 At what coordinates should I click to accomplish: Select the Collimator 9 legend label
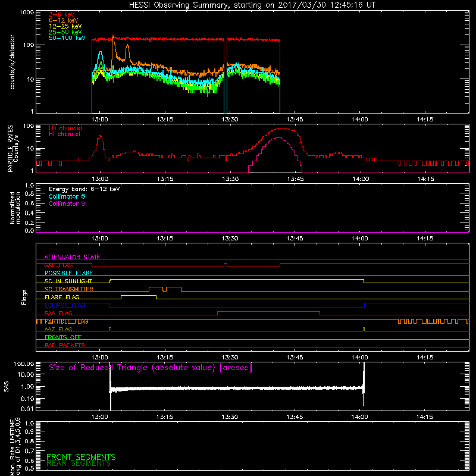67,203
